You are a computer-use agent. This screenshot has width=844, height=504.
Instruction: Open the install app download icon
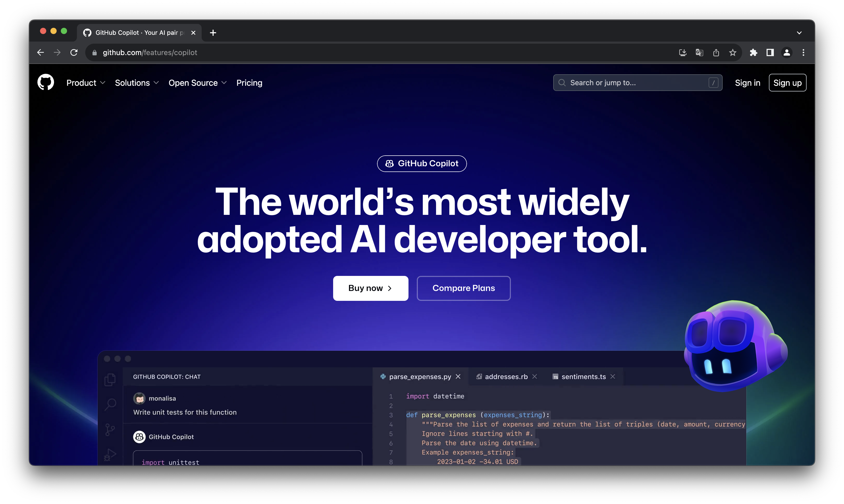pyautogui.click(x=683, y=53)
